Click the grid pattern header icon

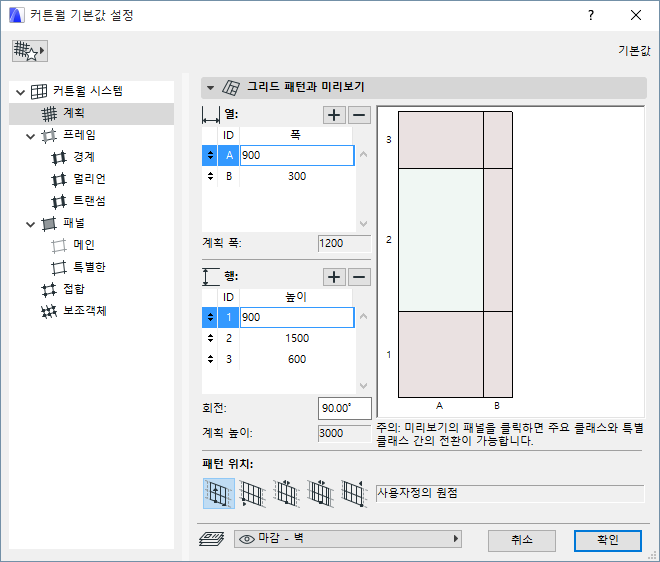click(231, 88)
